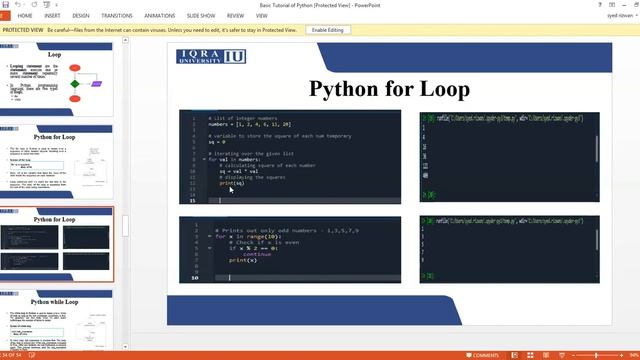Click thumbnail pane scroll up arrow

pos(125,40)
